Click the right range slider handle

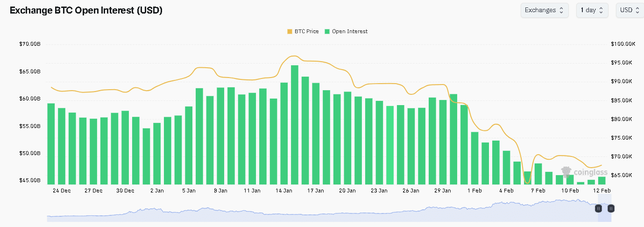[x=610, y=208]
